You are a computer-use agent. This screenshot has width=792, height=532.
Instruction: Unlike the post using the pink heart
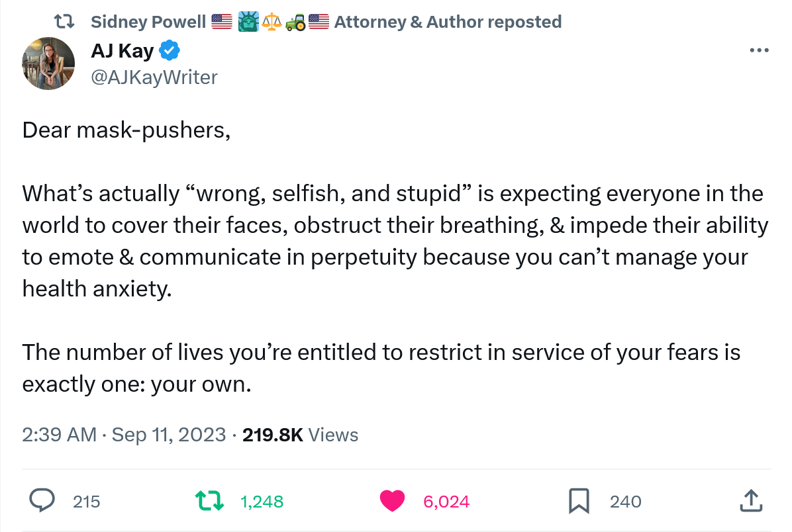(392, 501)
